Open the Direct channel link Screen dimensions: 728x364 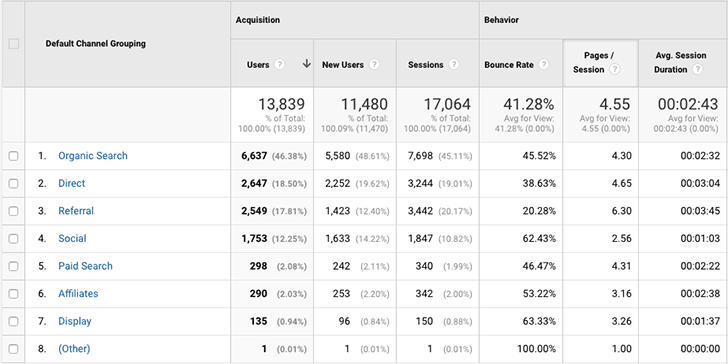[72, 183]
